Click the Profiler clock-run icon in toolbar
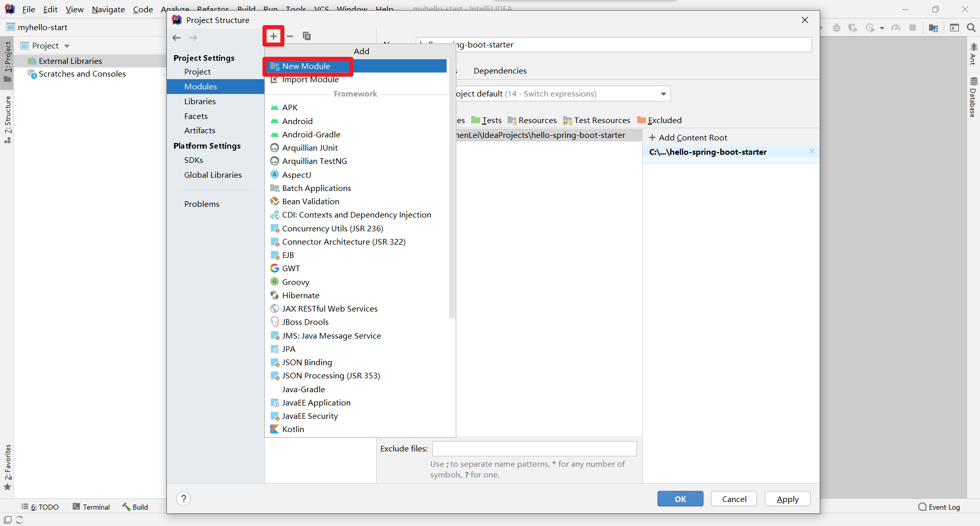 click(x=871, y=28)
